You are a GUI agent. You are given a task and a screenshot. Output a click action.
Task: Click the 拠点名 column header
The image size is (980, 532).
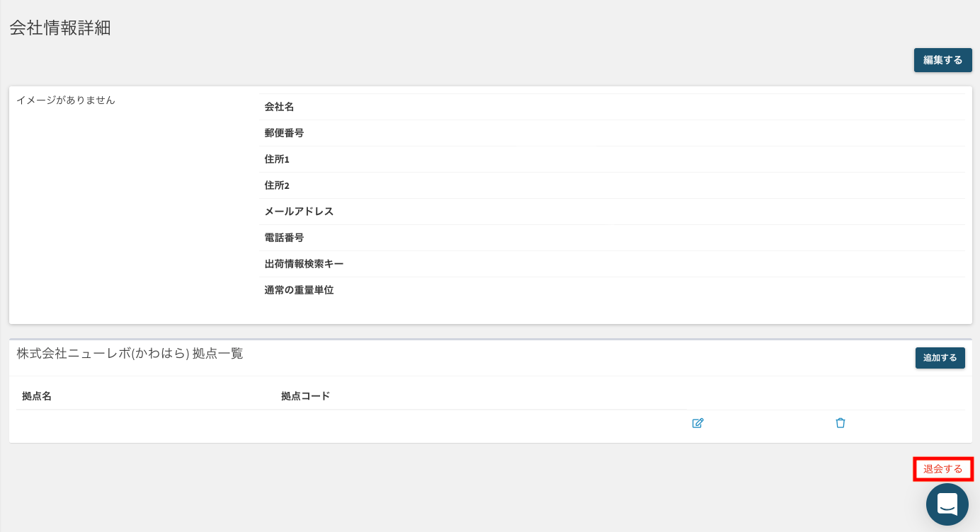[x=37, y=396]
